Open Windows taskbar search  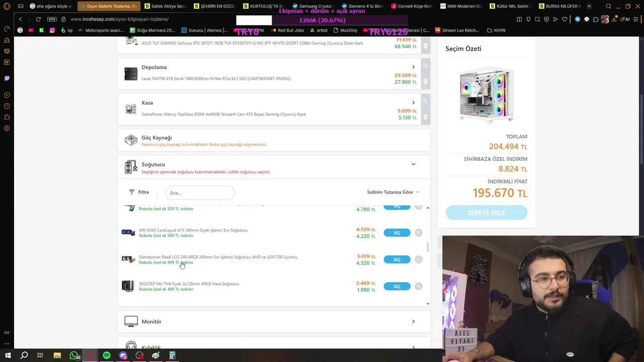(24, 355)
